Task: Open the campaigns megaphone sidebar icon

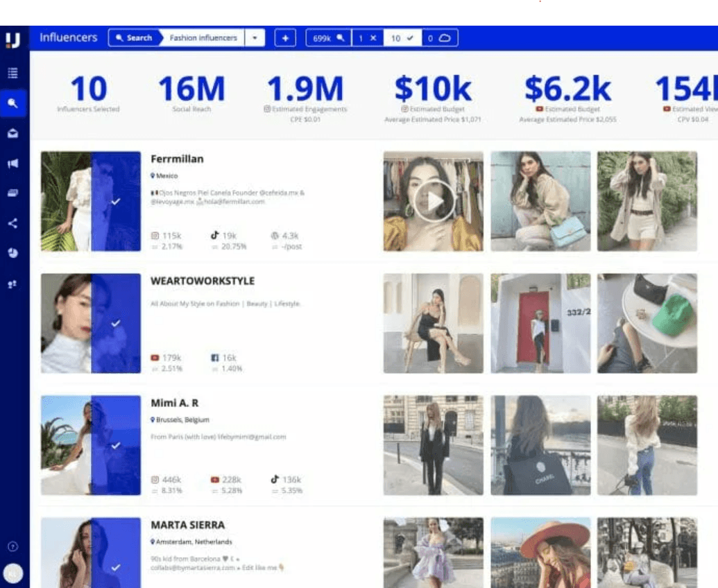Action: [12, 164]
